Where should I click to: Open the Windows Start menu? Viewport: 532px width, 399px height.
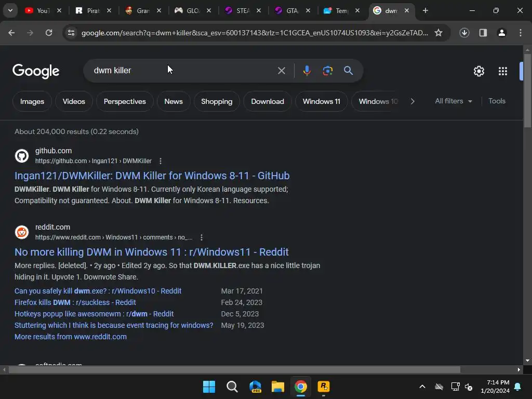209,387
